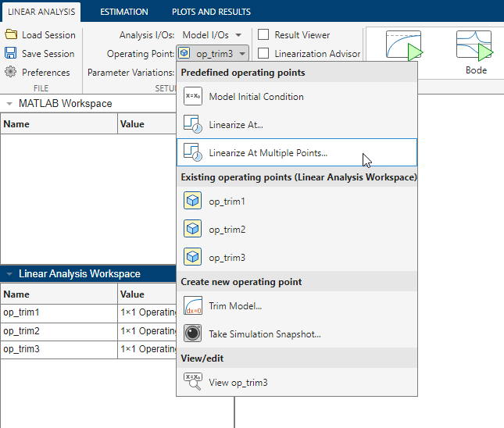Click the Save Session disk icon
Viewport: 504px width, 428px height.
[x=11, y=53]
